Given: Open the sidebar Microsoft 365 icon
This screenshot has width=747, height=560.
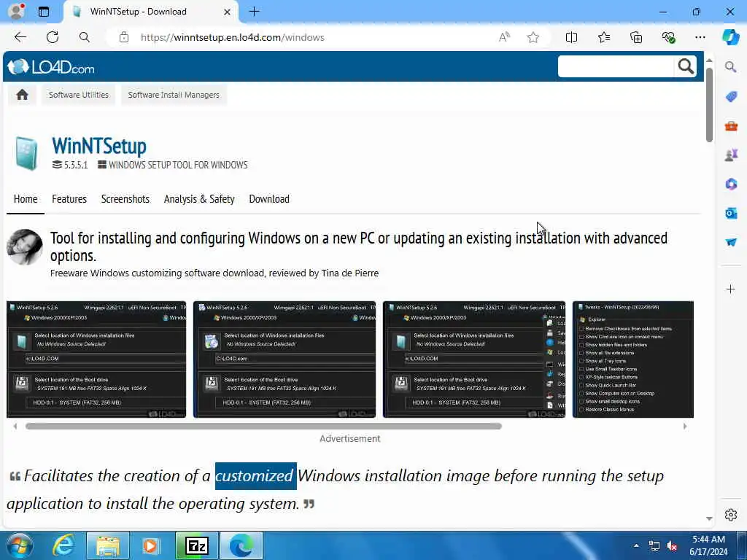Looking at the screenshot, I should (731, 184).
